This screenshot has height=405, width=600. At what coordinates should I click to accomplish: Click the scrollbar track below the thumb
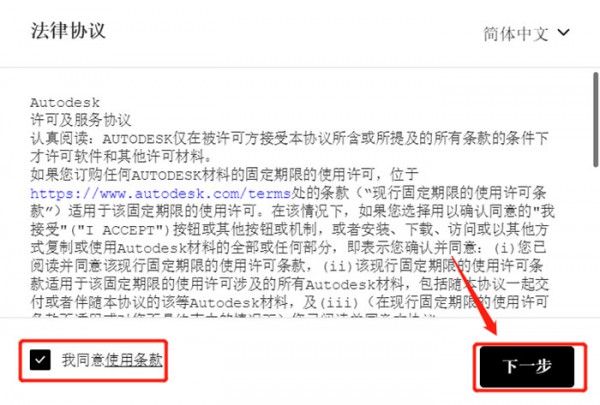click(x=596, y=241)
